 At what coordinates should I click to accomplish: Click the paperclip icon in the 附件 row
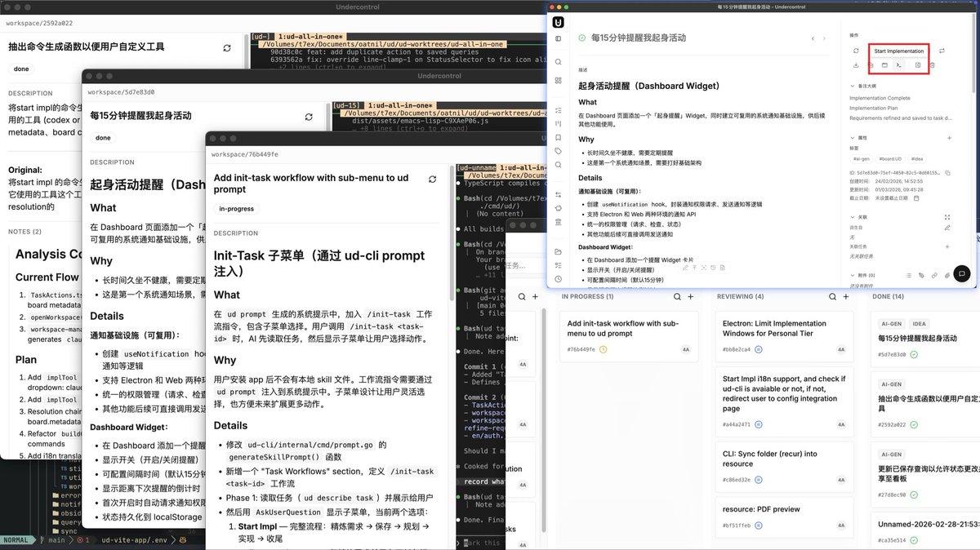tap(947, 275)
